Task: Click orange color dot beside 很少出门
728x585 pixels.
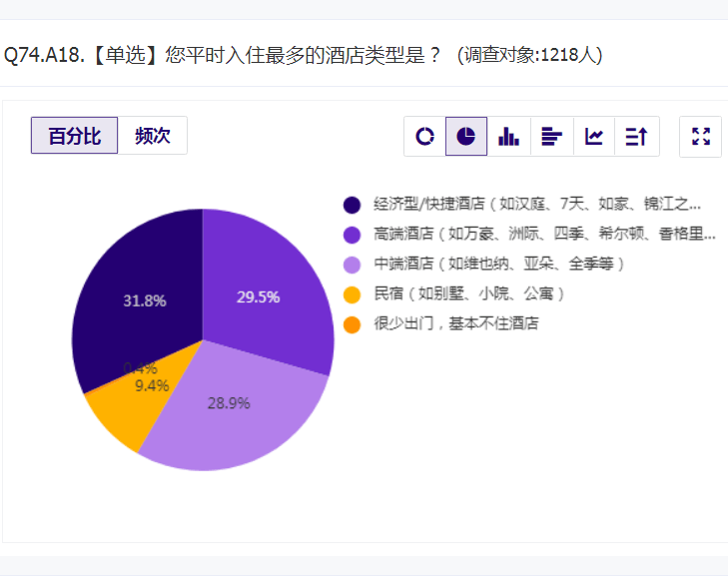Action: (352, 324)
